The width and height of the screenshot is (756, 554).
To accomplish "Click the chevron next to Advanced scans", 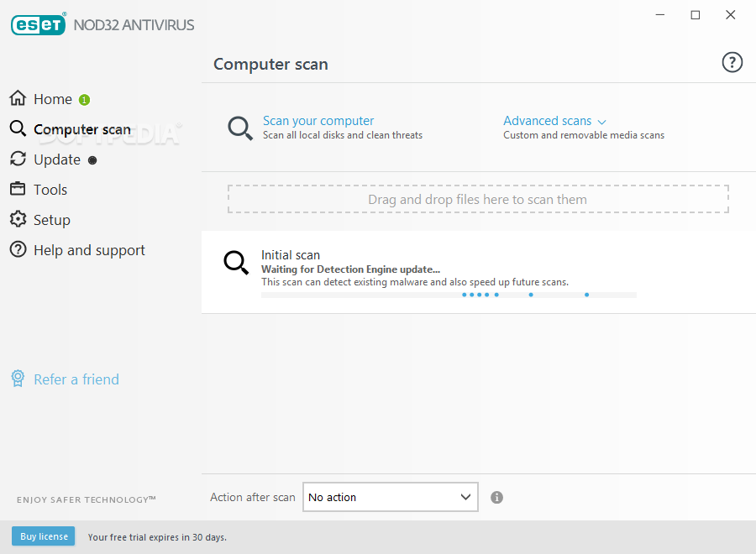I will [601, 123].
